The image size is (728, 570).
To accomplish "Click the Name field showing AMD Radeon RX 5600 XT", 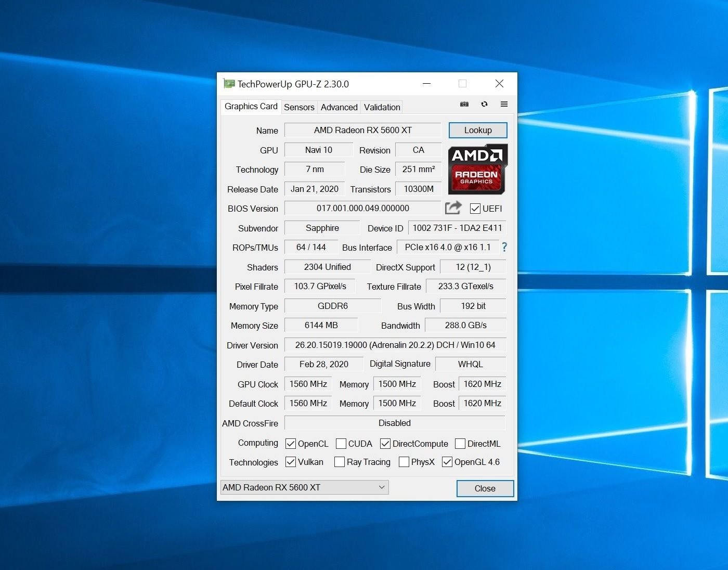I will 363,130.
